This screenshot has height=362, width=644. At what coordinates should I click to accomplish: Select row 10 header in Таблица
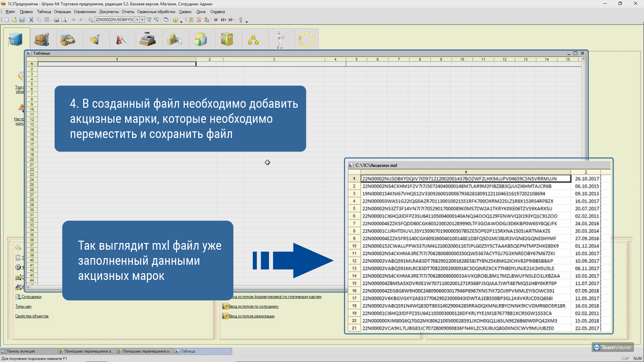32,109
